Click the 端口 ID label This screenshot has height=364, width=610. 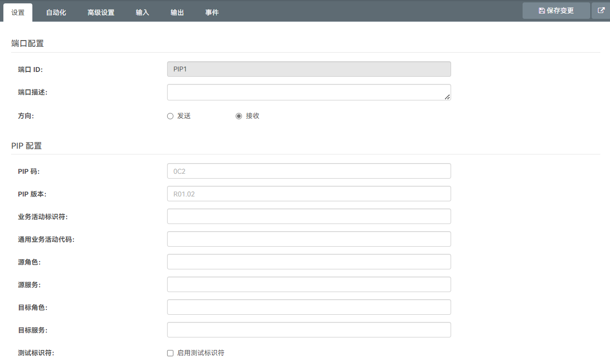click(30, 70)
